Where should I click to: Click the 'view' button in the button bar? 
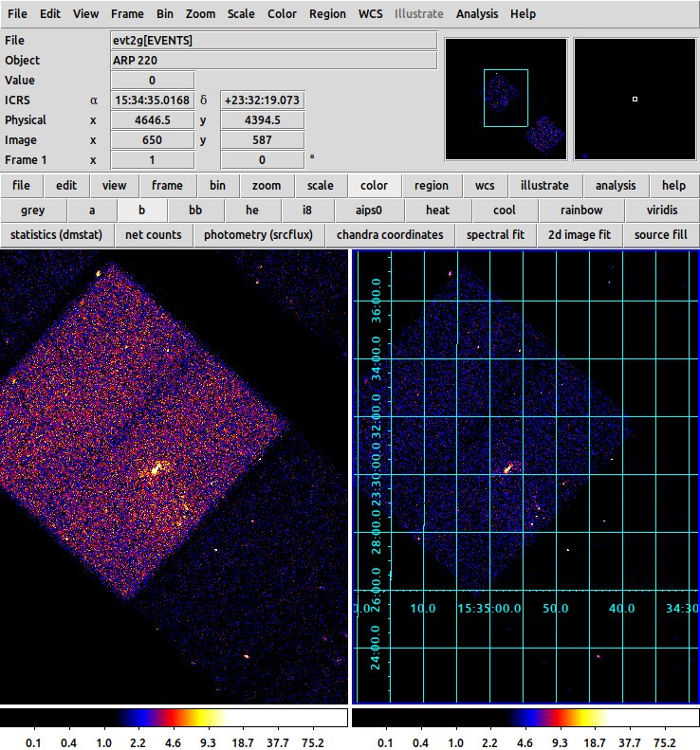(x=114, y=186)
